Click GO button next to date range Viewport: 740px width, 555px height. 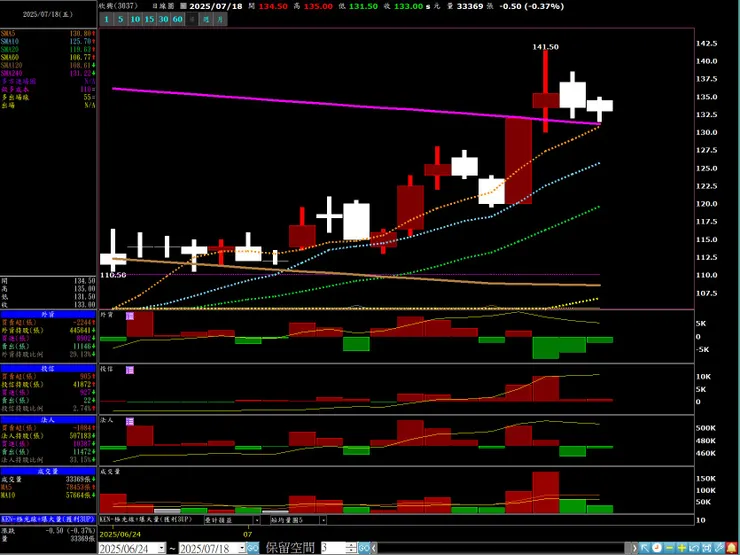point(252,548)
